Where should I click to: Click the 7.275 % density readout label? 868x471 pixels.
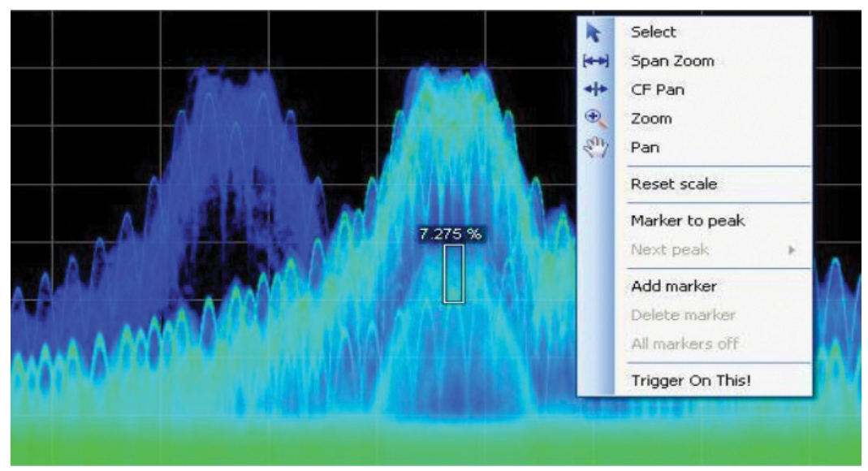[x=450, y=234]
